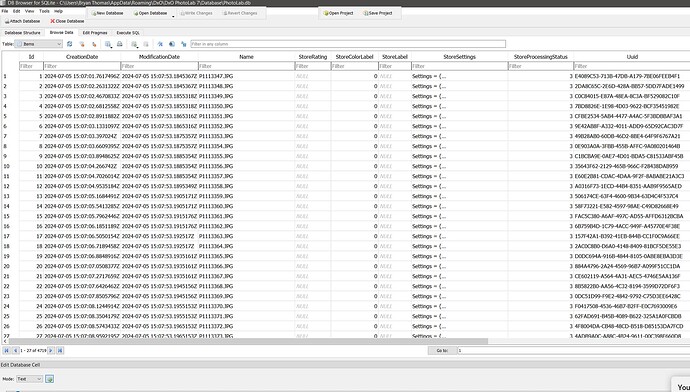This screenshot has height=392, width=690.
Task: Click the Filter in any column field
Action: coord(348,44)
